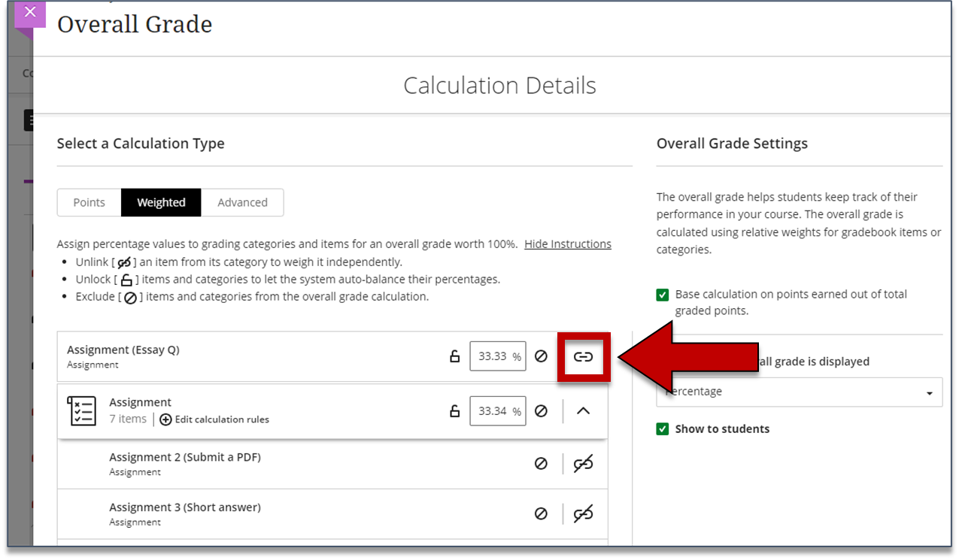Click the unlink icon next to Assignment 2
959x560 pixels.
584,463
